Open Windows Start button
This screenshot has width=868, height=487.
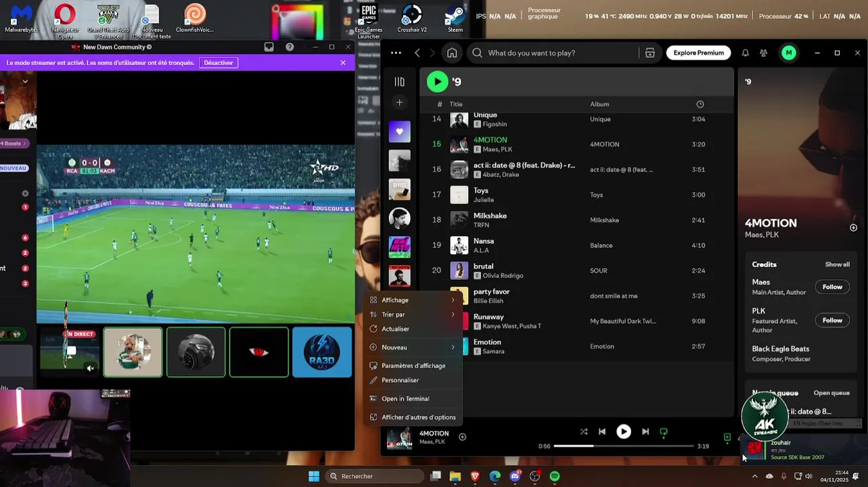tap(314, 476)
